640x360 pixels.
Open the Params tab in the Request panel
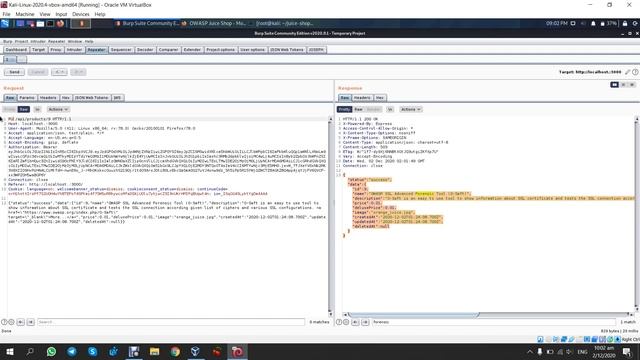(27, 98)
